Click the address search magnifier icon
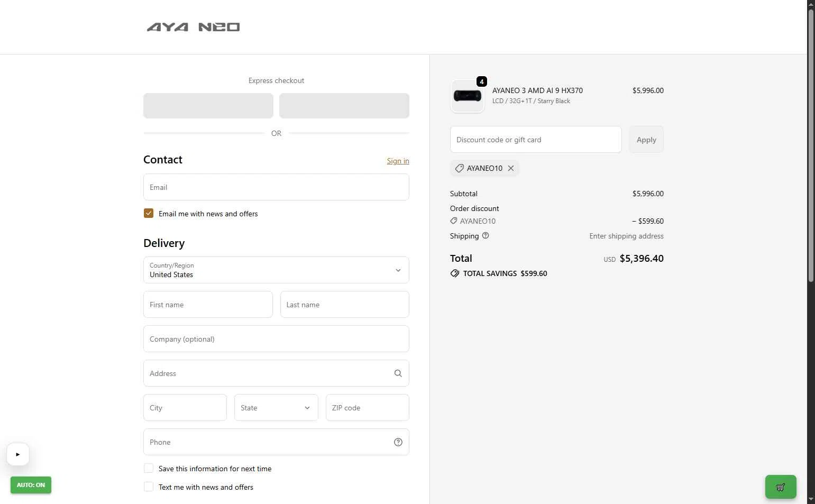This screenshot has height=504, width=815. (398, 373)
